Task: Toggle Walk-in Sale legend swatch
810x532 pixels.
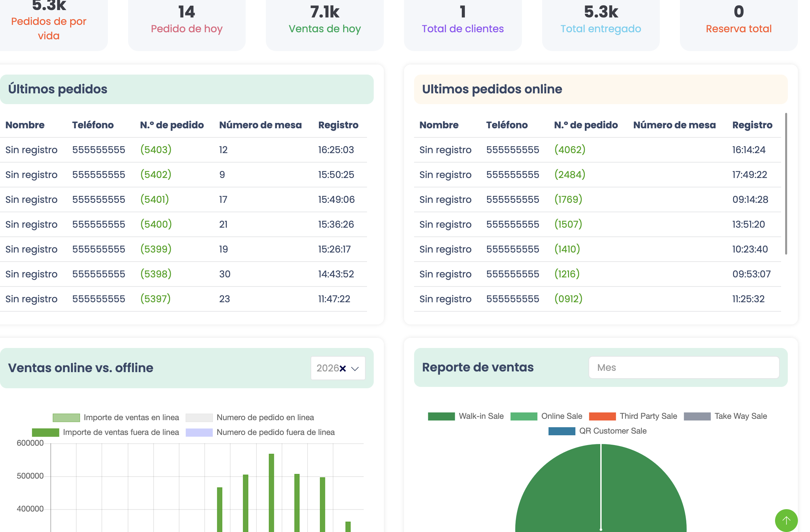Action: tap(441, 416)
